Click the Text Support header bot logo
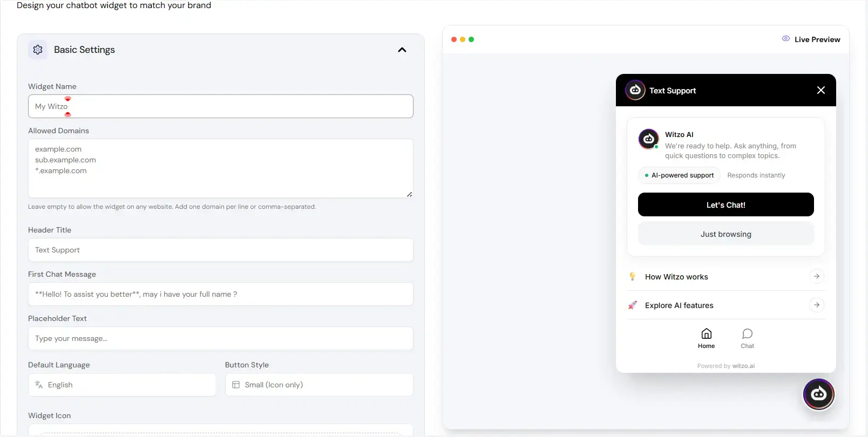This screenshot has height=437, width=868. point(635,90)
